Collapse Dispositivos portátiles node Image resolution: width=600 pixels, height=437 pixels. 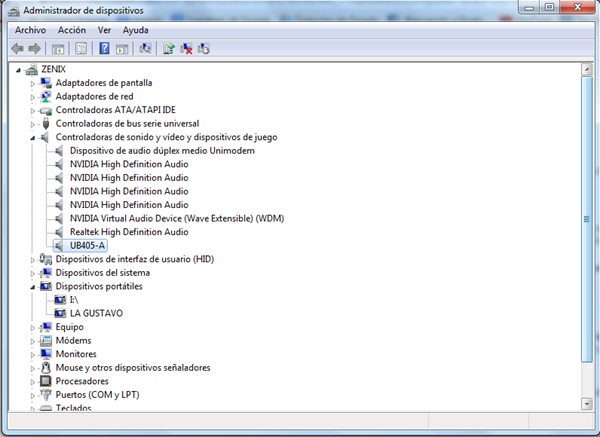pyautogui.click(x=33, y=287)
